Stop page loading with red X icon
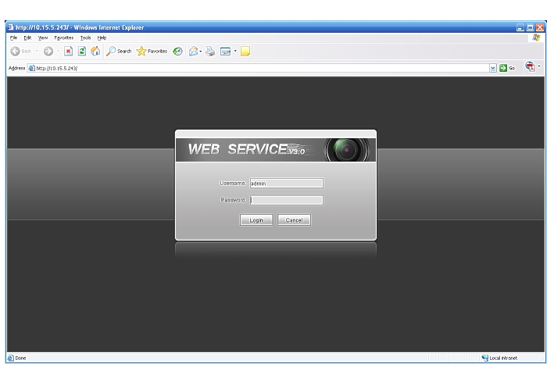Screen dimensions: 554x392 (x=66, y=52)
